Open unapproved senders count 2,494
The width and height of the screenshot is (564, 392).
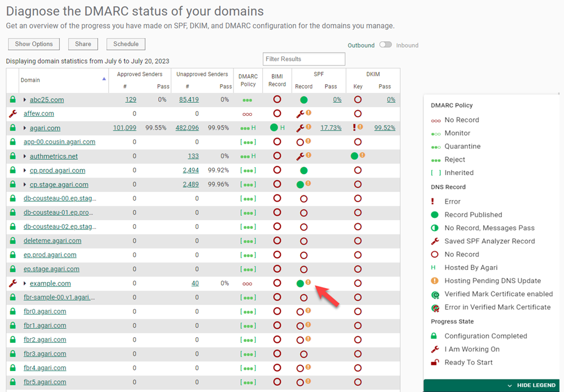pos(190,170)
